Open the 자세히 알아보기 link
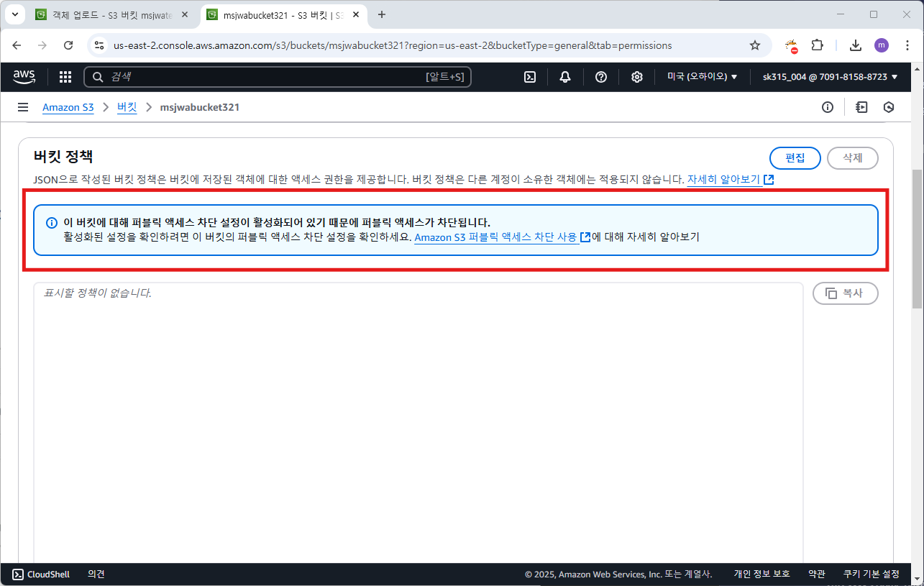This screenshot has width=924, height=586. (731, 179)
